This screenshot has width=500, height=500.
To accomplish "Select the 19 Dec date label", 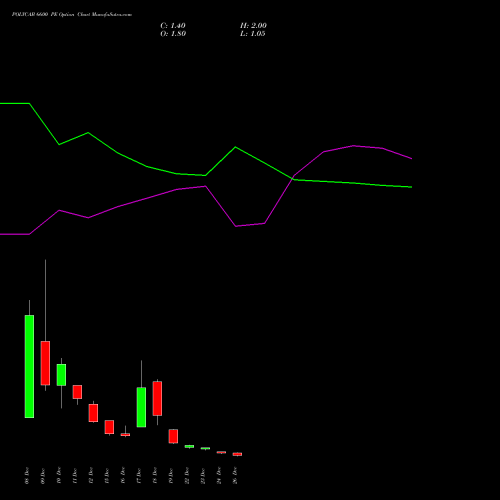I will (171, 476).
